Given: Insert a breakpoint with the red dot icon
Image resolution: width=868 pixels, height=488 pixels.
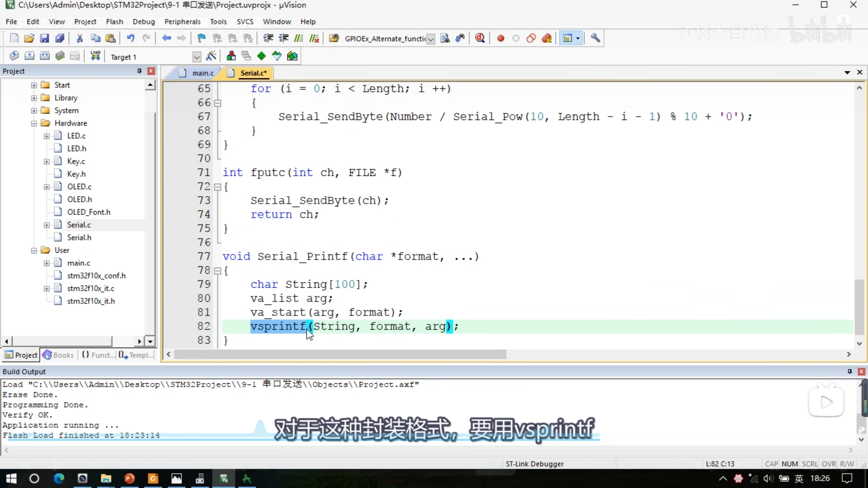Looking at the screenshot, I should pos(500,38).
